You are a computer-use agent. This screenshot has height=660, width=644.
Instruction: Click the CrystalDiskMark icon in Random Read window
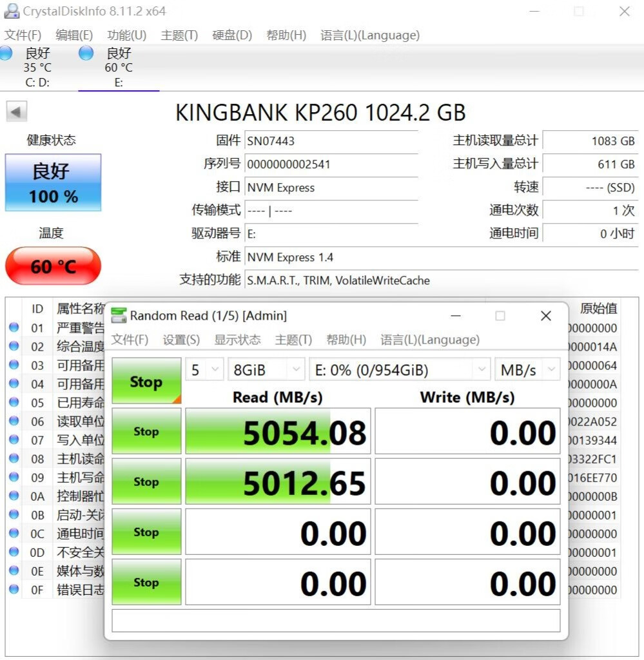(x=119, y=315)
